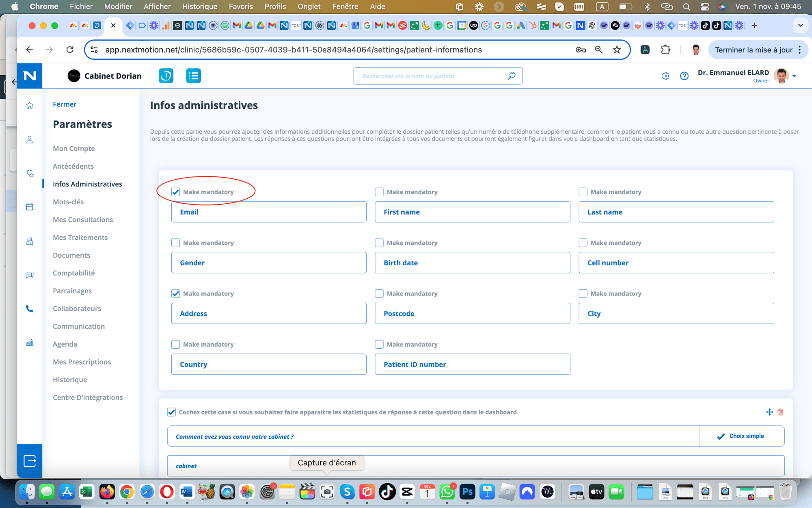Click the patient name search field

pos(438,76)
